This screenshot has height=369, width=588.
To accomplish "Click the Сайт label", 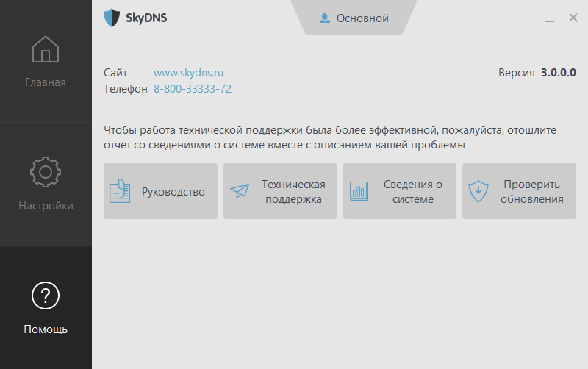I will (x=115, y=72).
